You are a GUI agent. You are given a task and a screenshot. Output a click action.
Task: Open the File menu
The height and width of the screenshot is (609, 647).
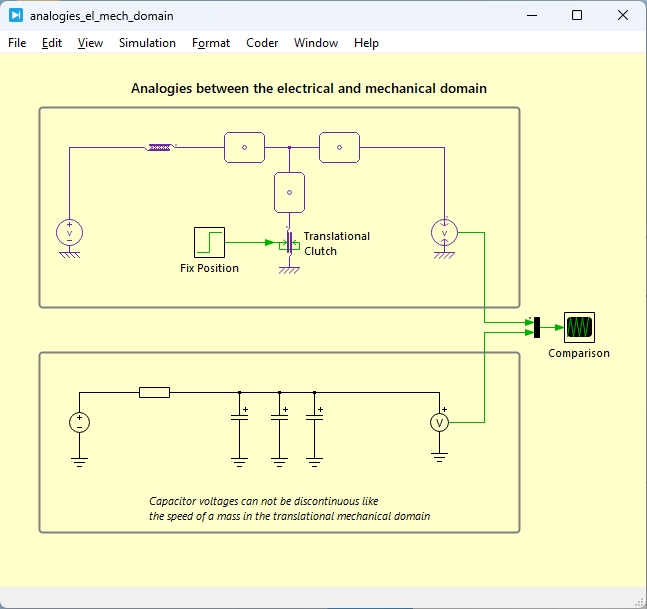pos(17,43)
